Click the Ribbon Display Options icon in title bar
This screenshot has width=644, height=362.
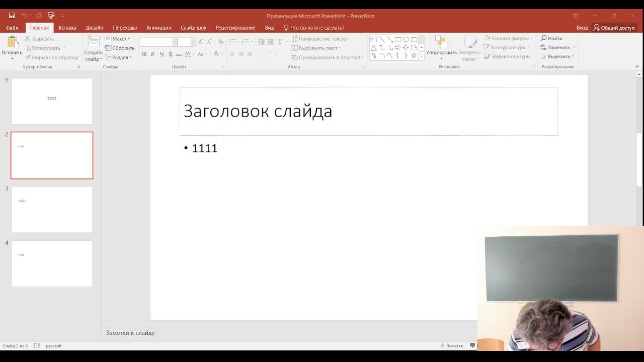pos(575,16)
